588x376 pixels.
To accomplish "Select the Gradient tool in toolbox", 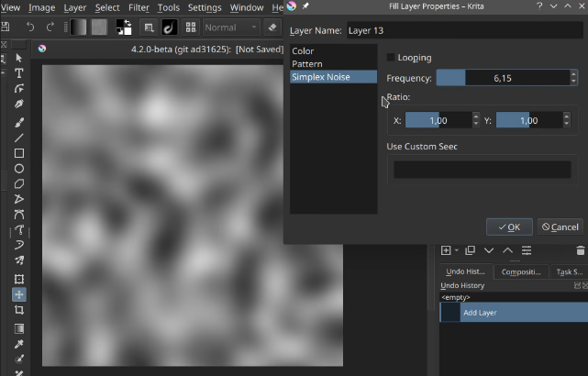I will (x=19, y=328).
